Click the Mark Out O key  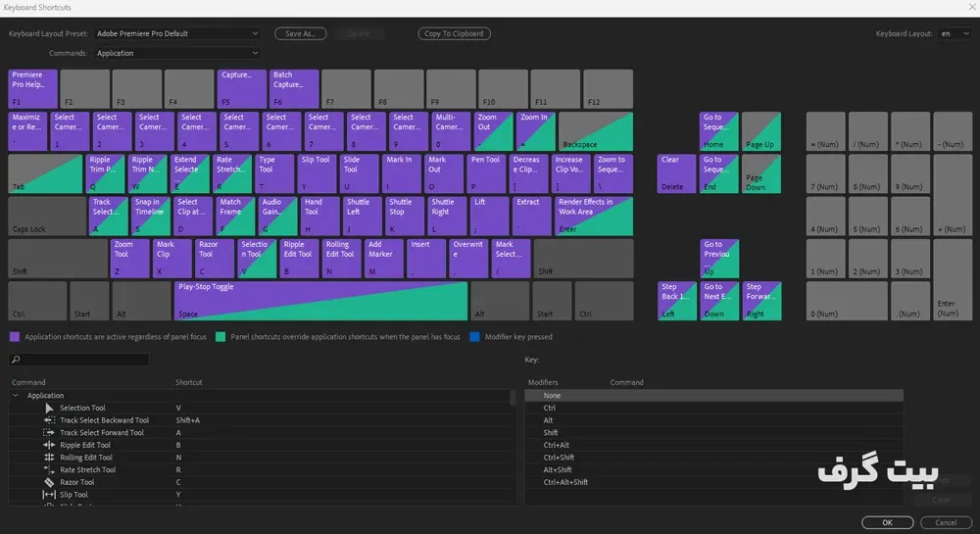[x=444, y=173]
